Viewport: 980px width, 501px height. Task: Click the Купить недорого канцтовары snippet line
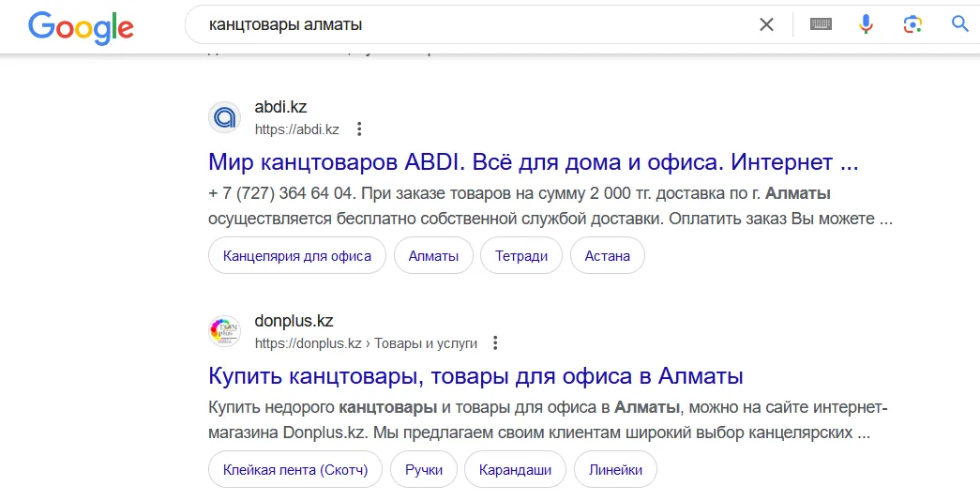[x=548, y=407]
